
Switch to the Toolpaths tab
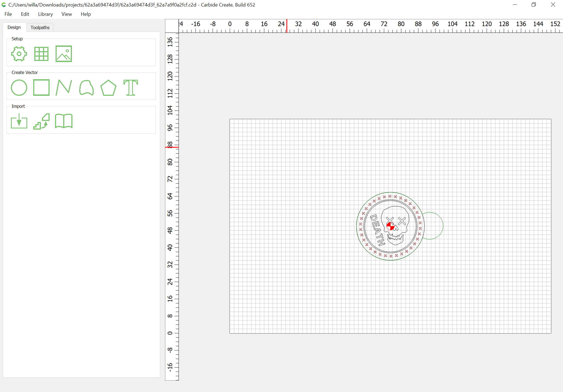[40, 27]
